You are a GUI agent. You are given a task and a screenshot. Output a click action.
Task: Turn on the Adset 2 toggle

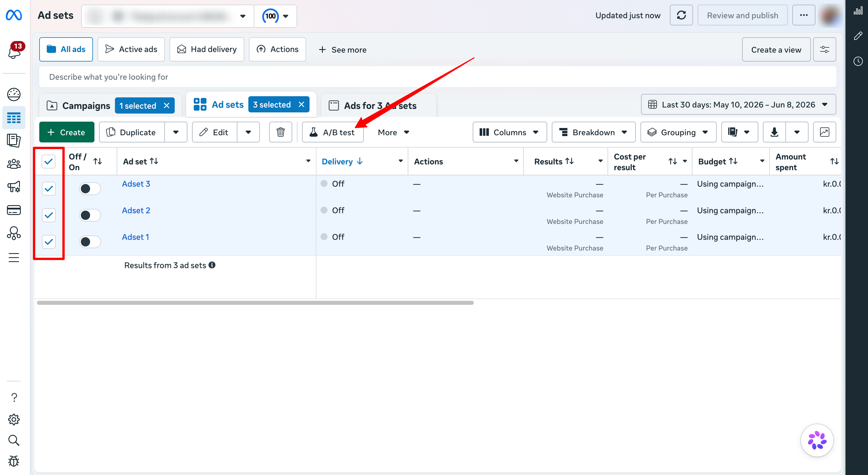(x=90, y=215)
